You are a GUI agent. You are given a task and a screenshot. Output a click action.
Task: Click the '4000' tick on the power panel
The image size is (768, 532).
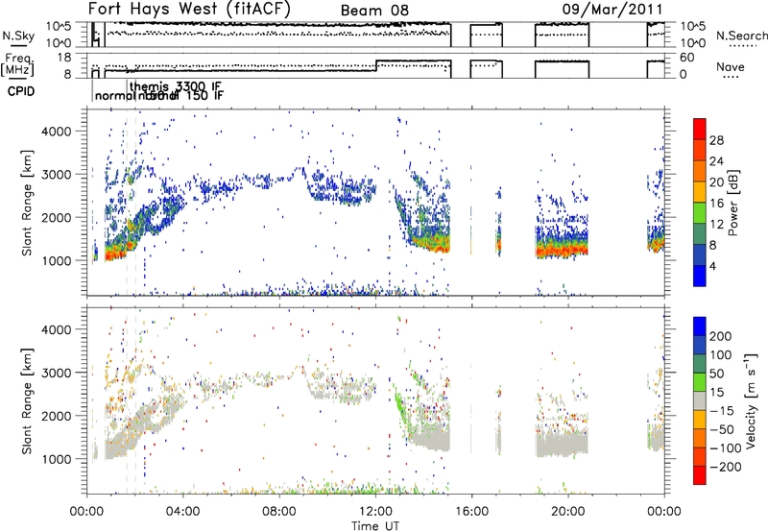pos(57,132)
